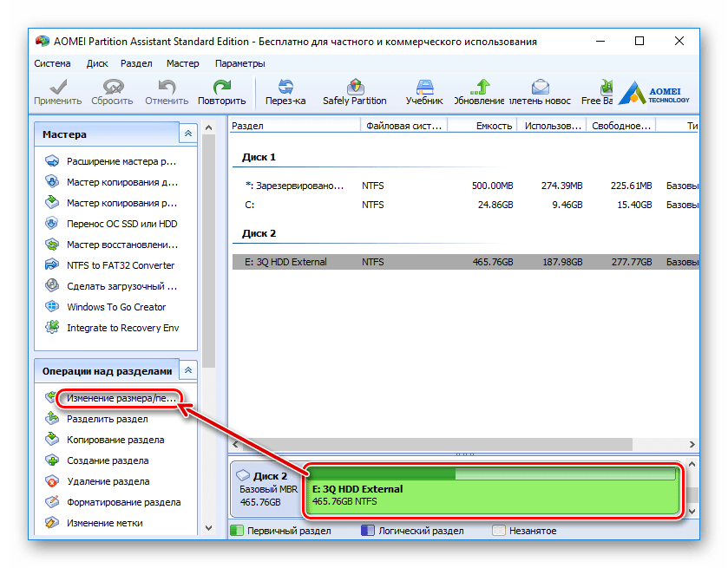Click NTFS to FAT32 Converter text
Viewport: 728px width, 568px height.
point(121,265)
